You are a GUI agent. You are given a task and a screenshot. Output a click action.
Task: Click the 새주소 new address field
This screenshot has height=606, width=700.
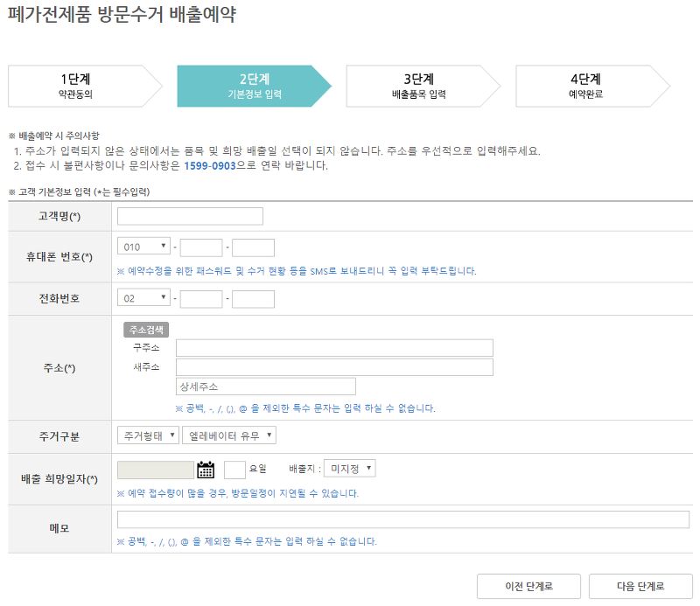click(332, 367)
